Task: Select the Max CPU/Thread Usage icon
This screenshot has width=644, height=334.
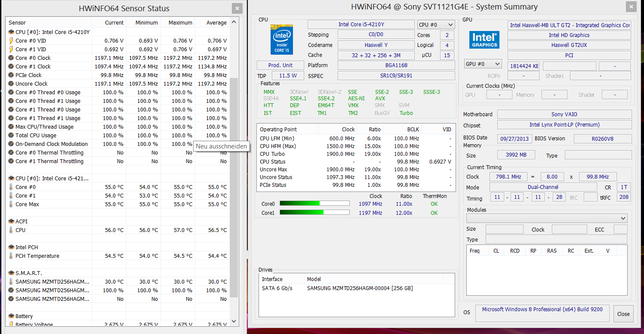Action: tap(11, 127)
